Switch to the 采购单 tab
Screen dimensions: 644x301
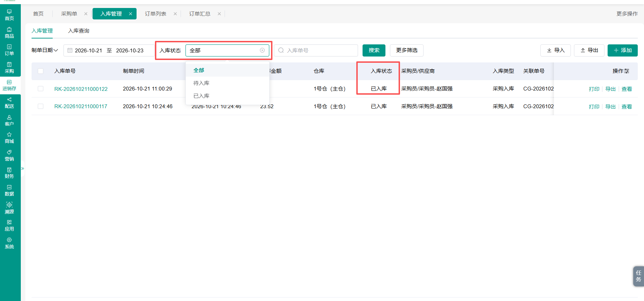click(69, 14)
